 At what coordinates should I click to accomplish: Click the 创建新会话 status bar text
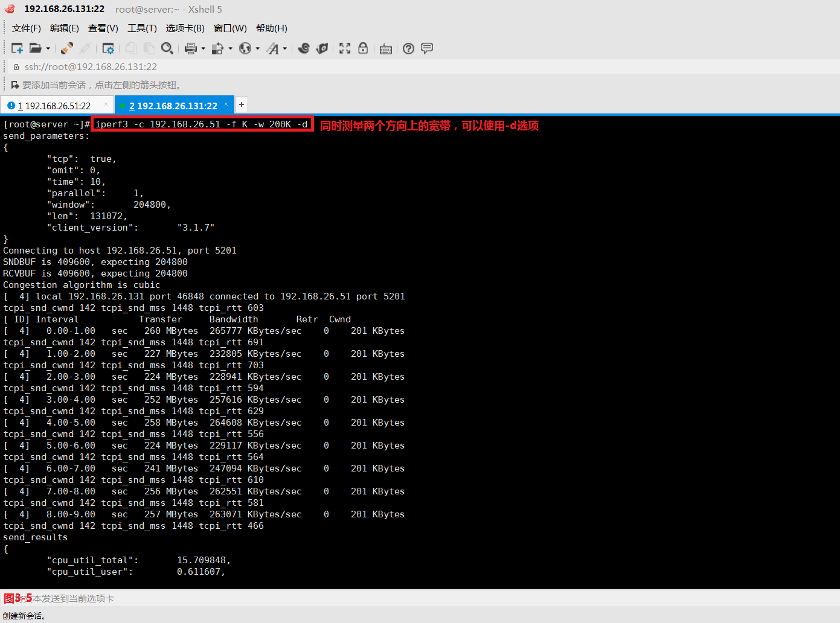coord(24,616)
